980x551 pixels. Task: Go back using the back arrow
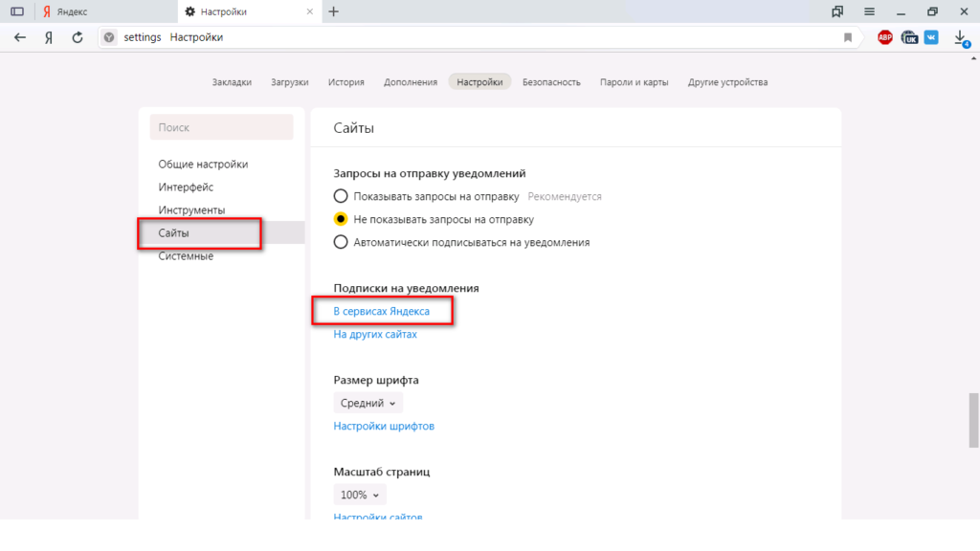(20, 37)
